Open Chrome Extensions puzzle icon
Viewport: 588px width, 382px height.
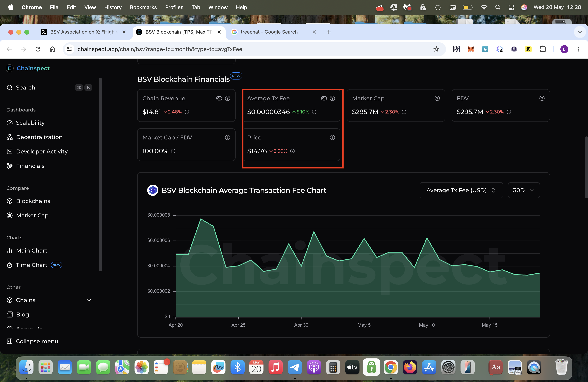[543, 49]
